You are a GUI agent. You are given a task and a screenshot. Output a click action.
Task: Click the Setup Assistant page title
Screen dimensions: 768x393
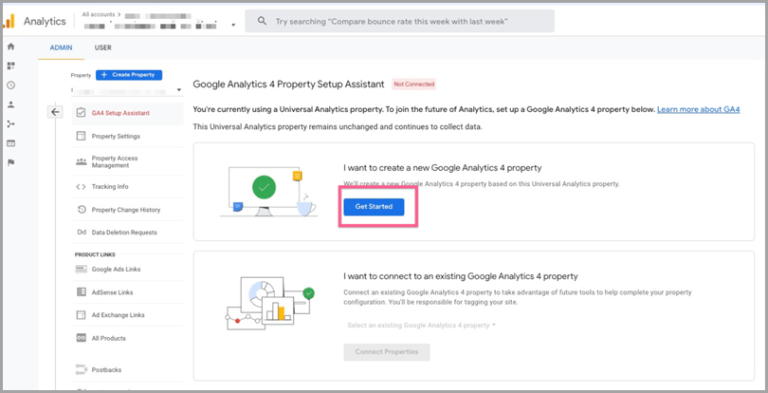[x=288, y=84]
